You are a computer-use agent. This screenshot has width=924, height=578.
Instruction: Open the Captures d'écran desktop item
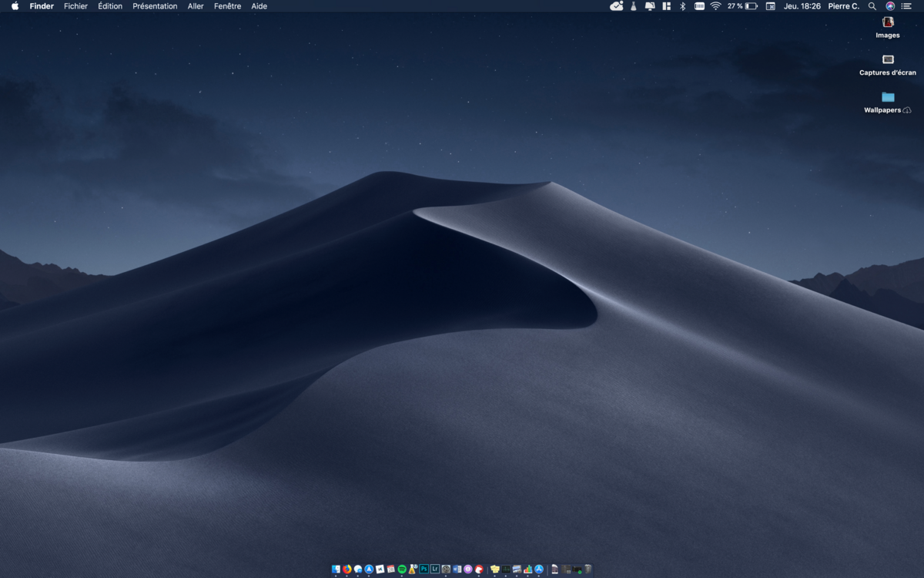pos(888,65)
